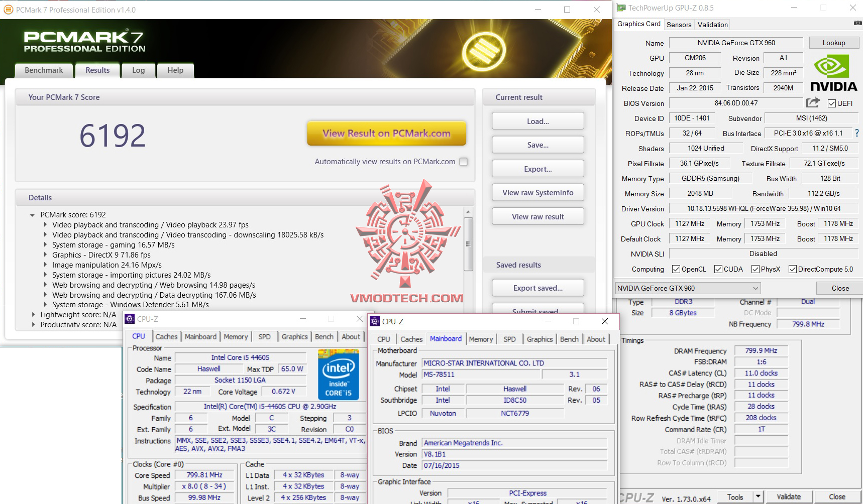Click the Export... button under Current result
This screenshot has width=863, height=504.
[538, 169]
